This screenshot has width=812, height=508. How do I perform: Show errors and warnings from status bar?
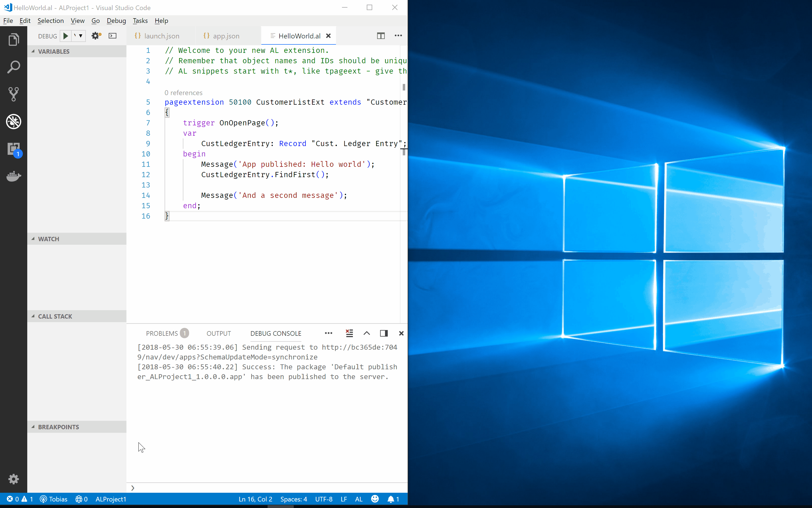19,499
